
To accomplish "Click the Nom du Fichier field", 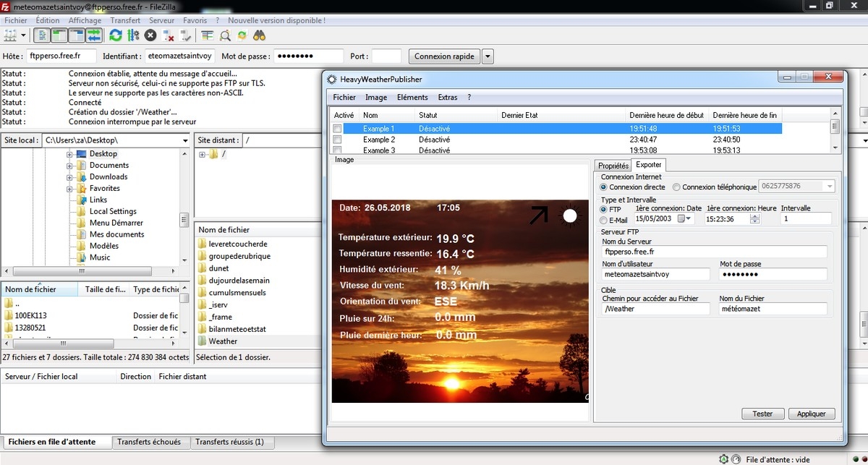I will 773,309.
